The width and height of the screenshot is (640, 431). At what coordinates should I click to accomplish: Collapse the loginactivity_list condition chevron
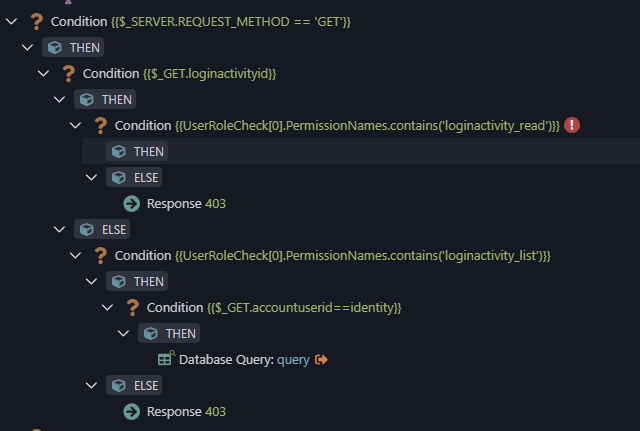click(x=76, y=255)
